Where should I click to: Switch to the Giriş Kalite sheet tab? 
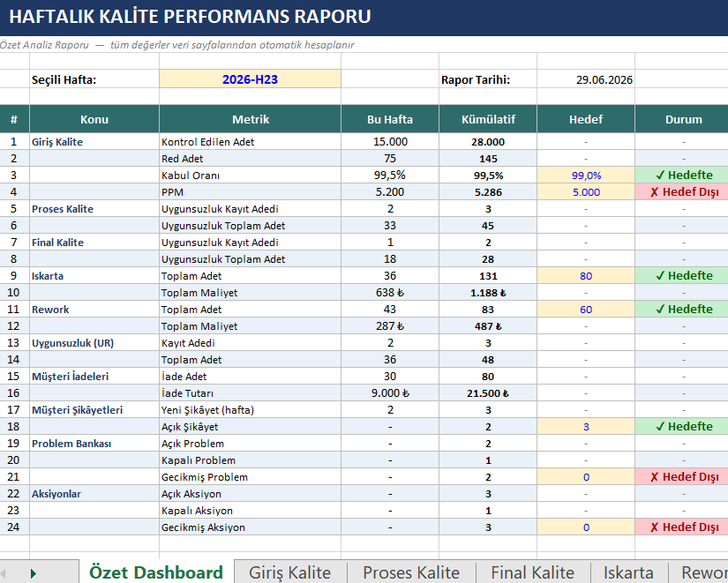[290, 572]
